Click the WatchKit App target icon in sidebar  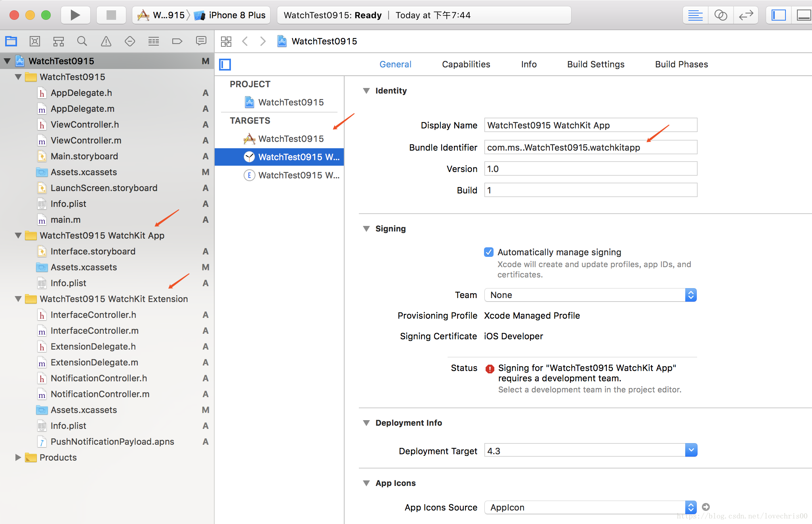pyautogui.click(x=249, y=156)
